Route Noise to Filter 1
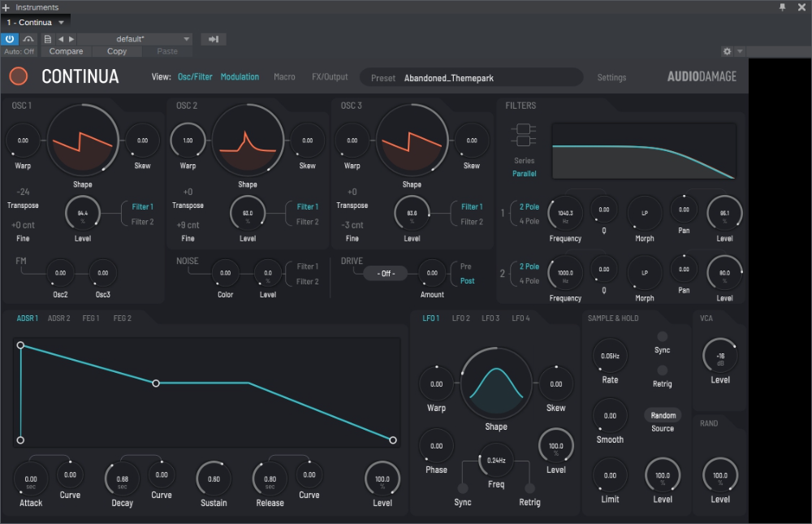The image size is (812, 524). click(x=307, y=266)
